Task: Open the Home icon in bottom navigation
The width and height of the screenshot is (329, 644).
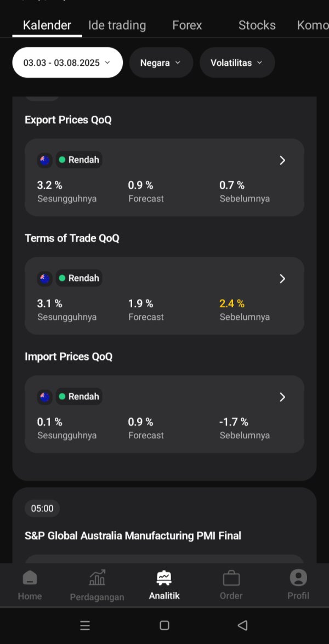Action: 30,578
